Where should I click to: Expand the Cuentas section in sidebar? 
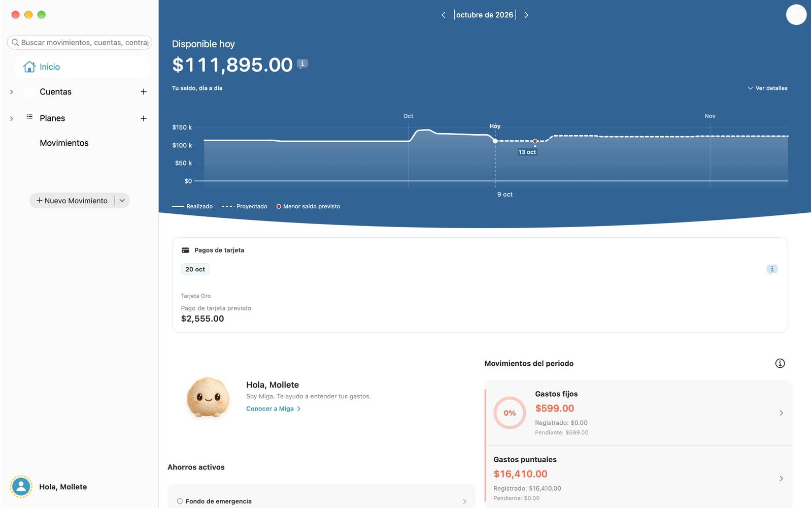pyautogui.click(x=12, y=92)
